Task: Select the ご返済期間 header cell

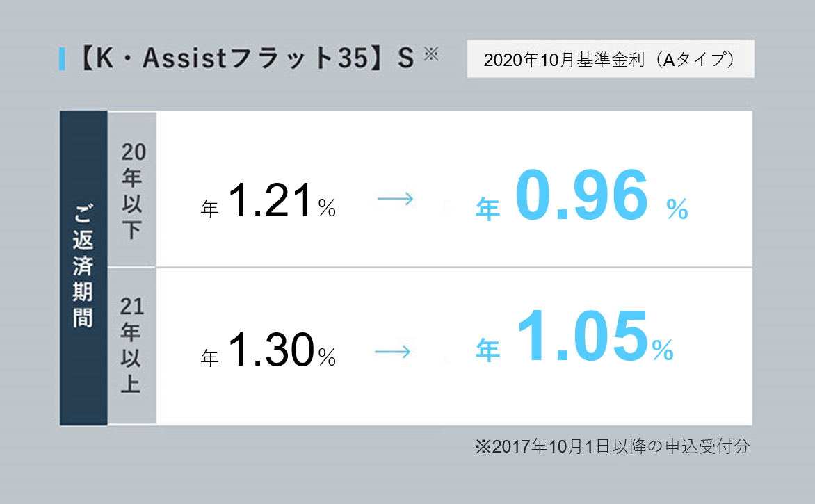Action: point(83,268)
